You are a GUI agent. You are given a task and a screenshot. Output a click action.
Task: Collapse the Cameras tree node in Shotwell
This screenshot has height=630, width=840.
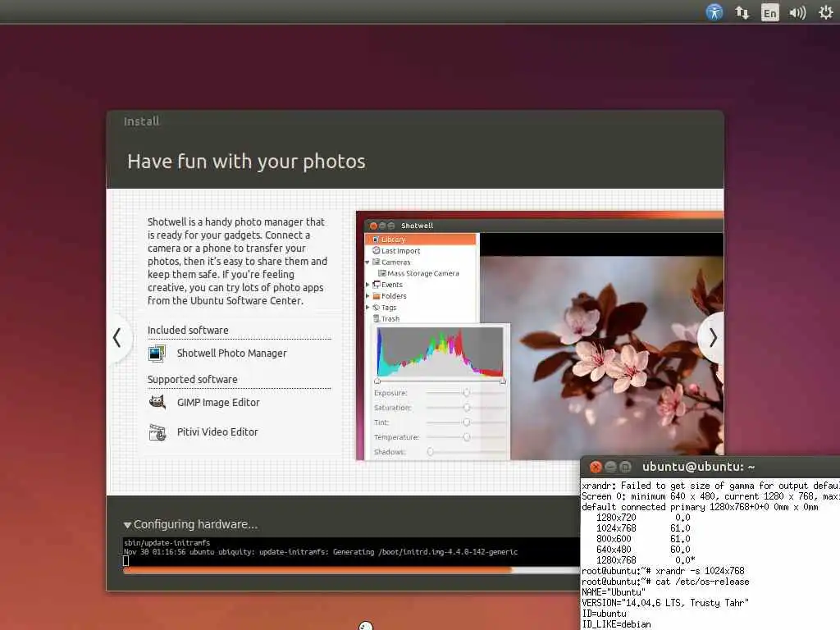point(367,262)
